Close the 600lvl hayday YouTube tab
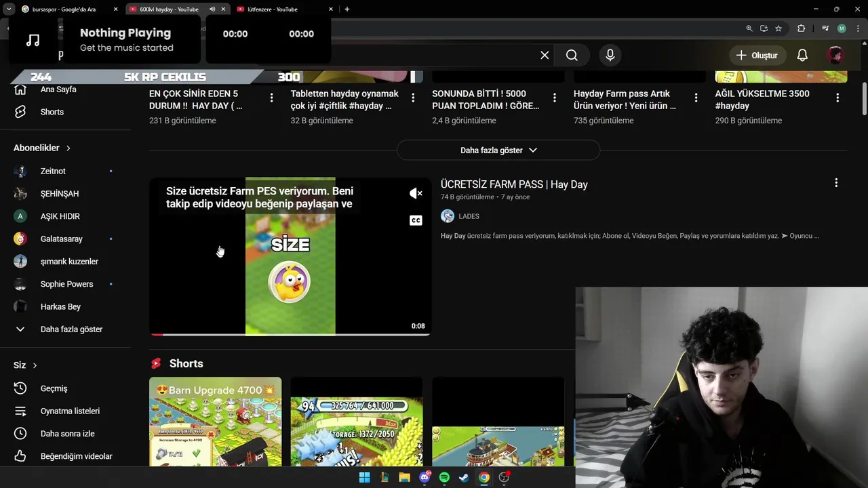Screen dimensions: 868x488 point(223,9)
